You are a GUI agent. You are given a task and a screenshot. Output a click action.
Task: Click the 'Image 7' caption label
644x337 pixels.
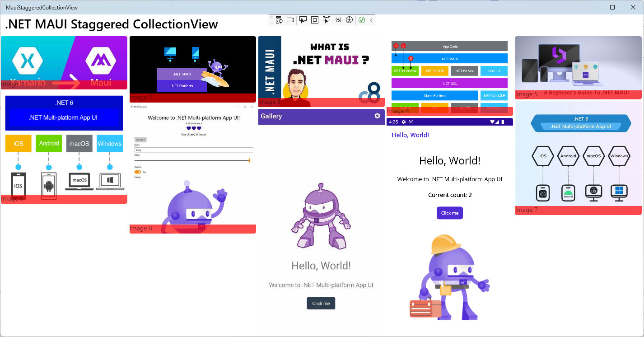click(527, 210)
